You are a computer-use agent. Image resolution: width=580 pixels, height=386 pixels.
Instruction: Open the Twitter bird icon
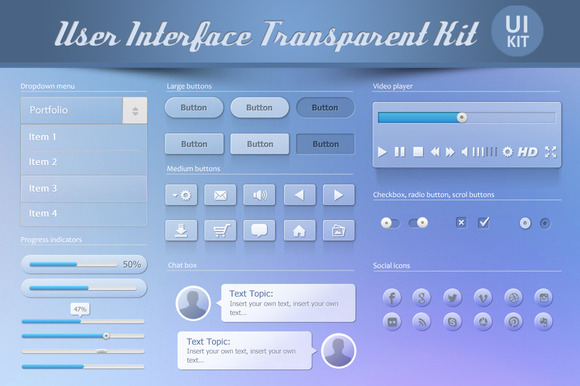pos(452,297)
